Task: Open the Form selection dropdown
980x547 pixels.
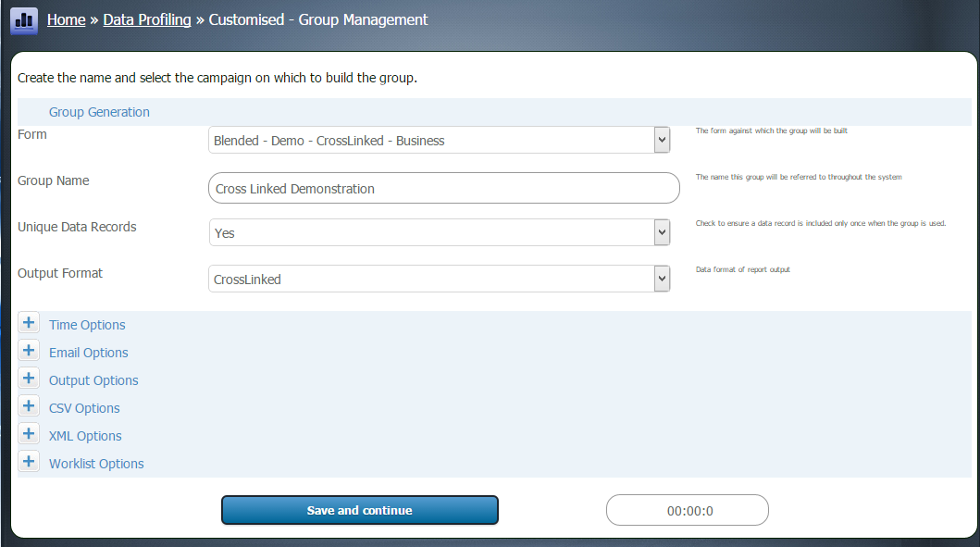Action: tap(435, 139)
